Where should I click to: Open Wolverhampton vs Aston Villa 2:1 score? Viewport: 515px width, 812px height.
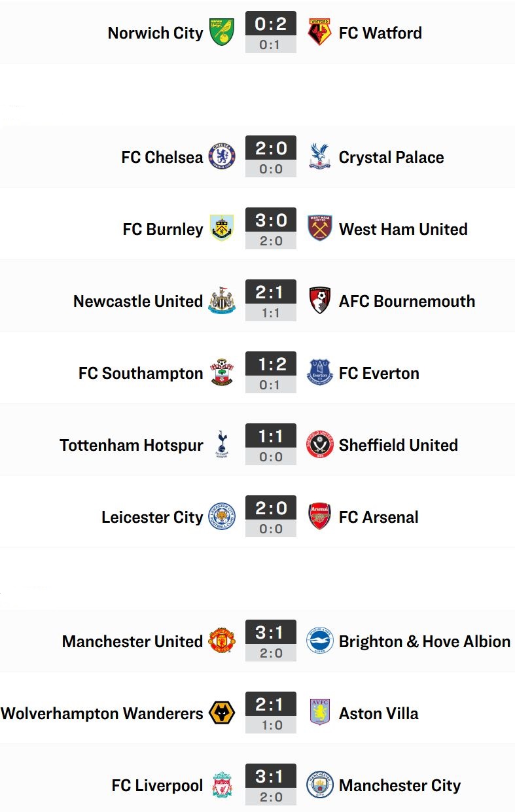point(271,705)
